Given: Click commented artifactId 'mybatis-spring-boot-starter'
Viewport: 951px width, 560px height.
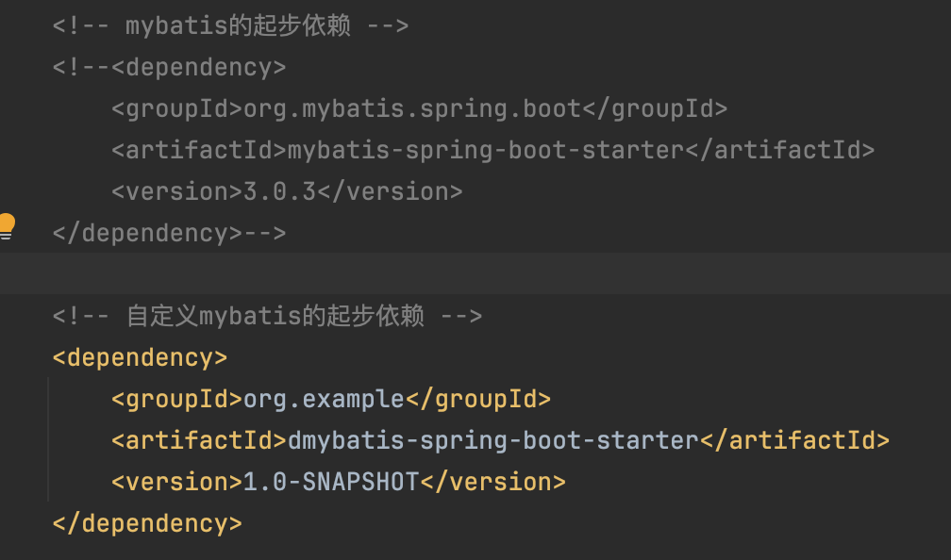Looking at the screenshot, I should [x=486, y=150].
